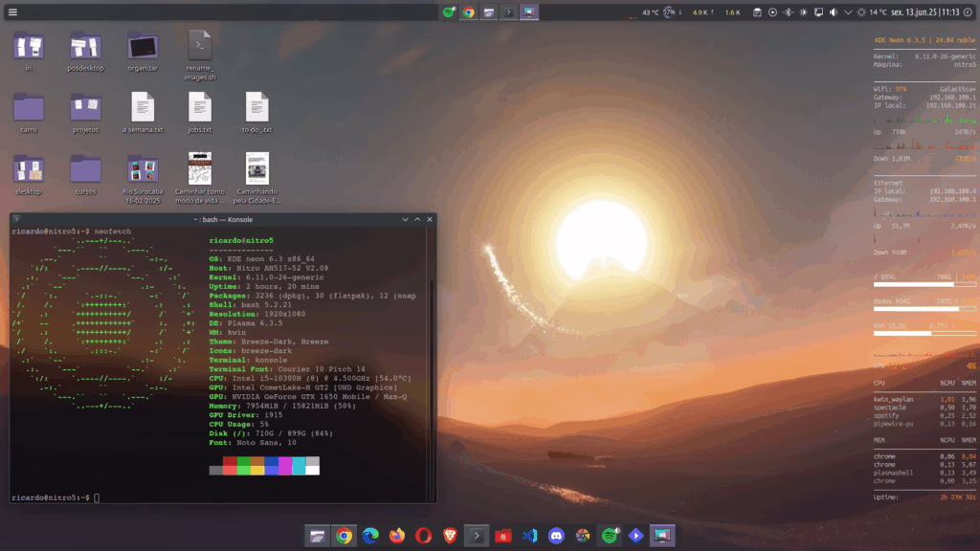The image size is (980, 551).
Task: Click the Konsole terminal prompt input line
Action: 219,497
